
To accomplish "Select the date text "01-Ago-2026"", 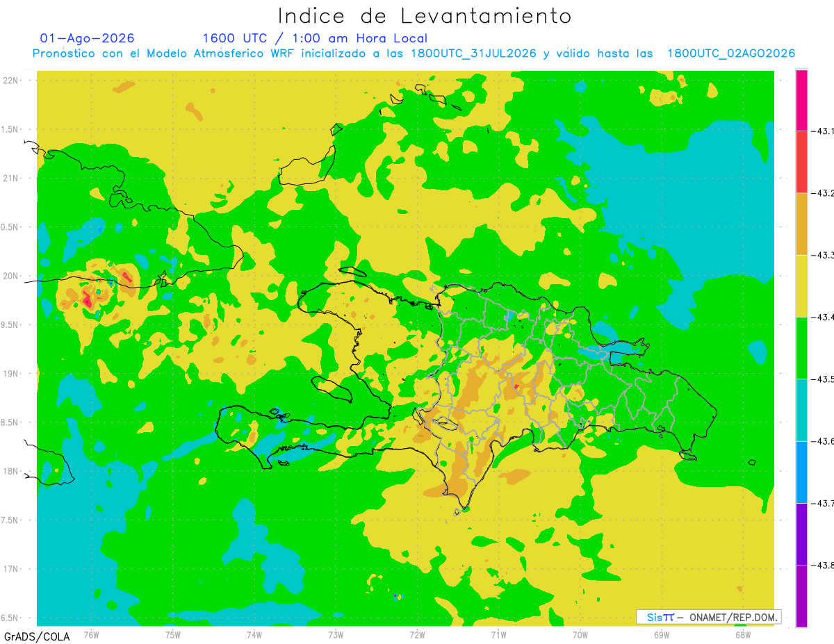I will 88,38.
